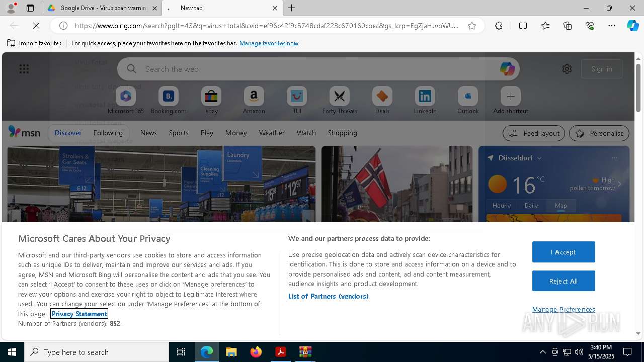Open the Booking.com shortcut
This screenshot has height=362, width=644.
point(169,100)
